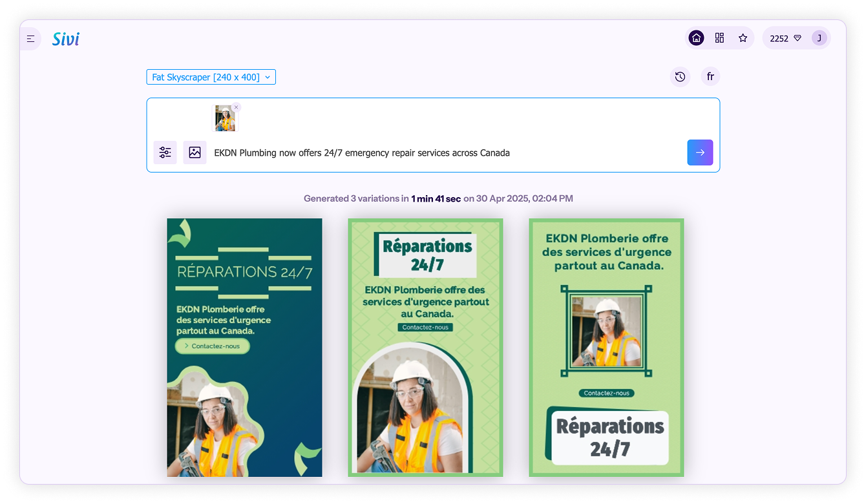866x504 pixels.
Task: Open the grid dashboard icon
Action: (x=719, y=38)
